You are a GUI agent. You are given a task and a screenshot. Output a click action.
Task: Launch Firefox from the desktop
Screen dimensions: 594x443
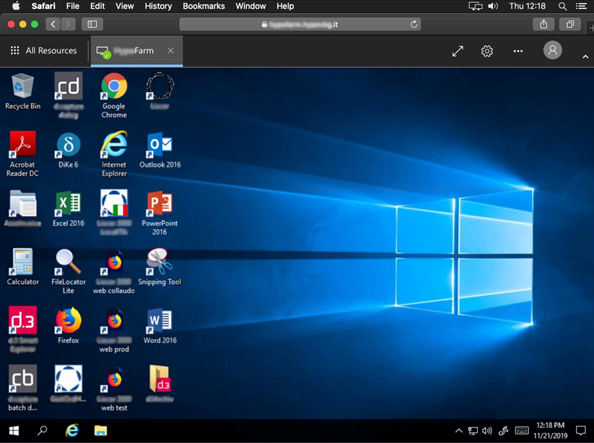point(68,326)
